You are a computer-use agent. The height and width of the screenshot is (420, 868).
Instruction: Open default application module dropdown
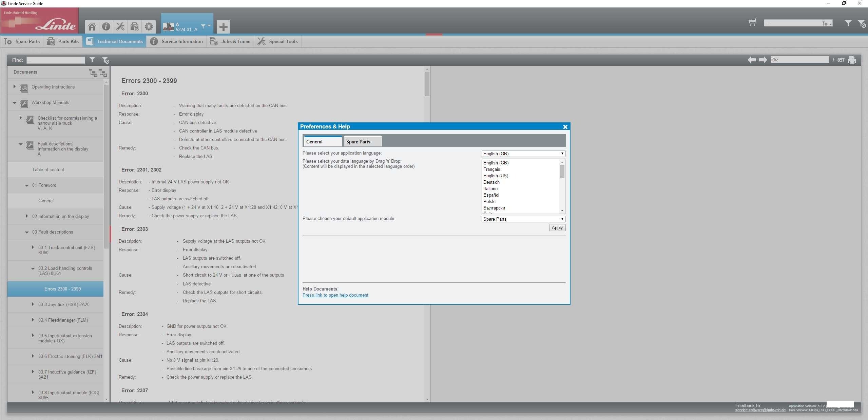523,219
